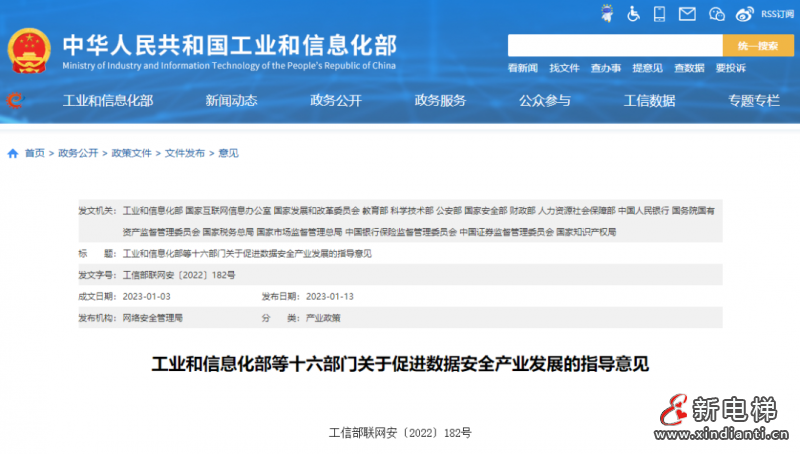The width and height of the screenshot is (800, 454).
Task: Open the 看新闻 quick link
Action: coord(522,68)
